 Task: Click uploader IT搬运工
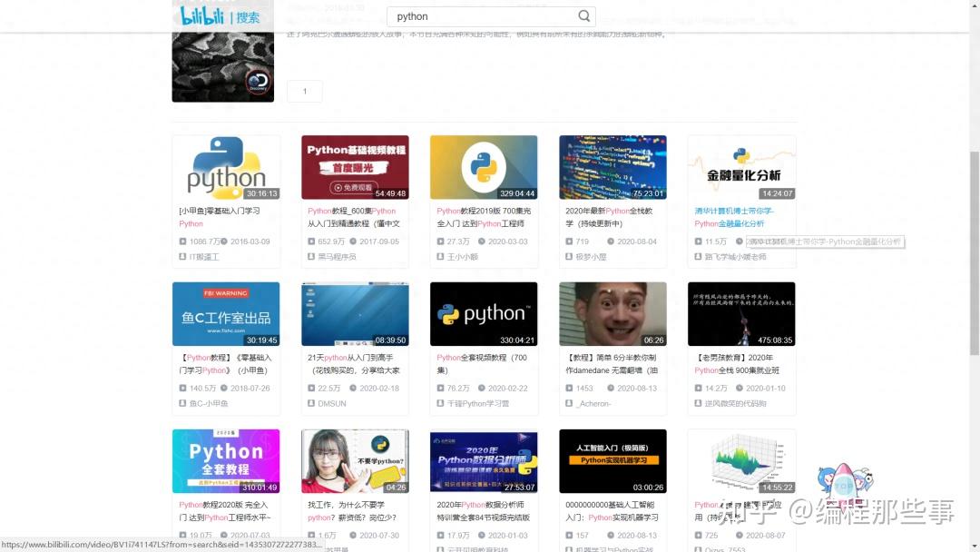(204, 257)
